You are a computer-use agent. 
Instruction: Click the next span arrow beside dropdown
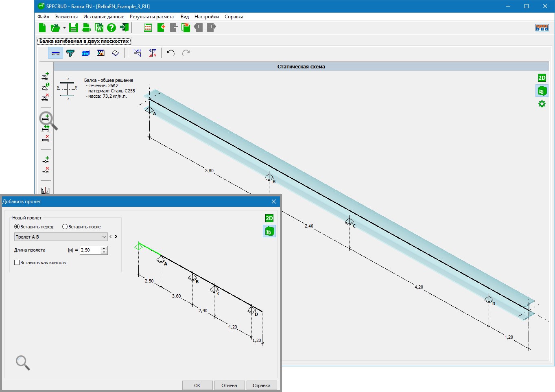(x=116, y=237)
